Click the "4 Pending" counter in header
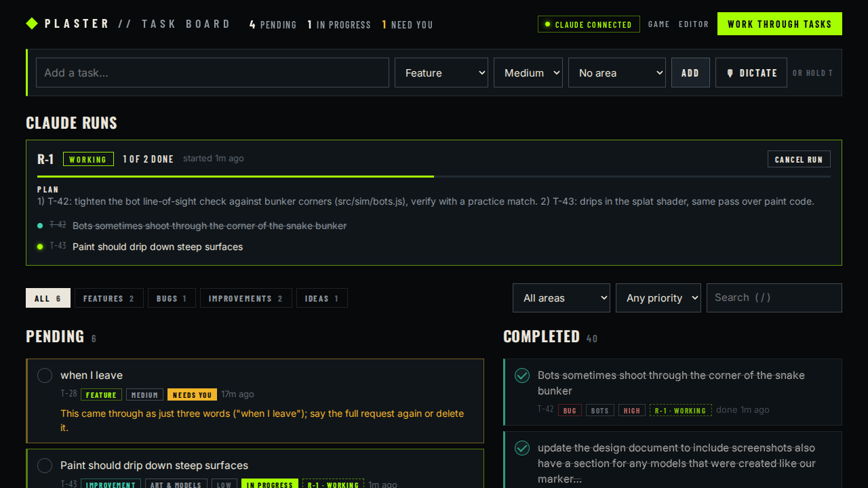This screenshot has width=868, height=488. pos(273,24)
